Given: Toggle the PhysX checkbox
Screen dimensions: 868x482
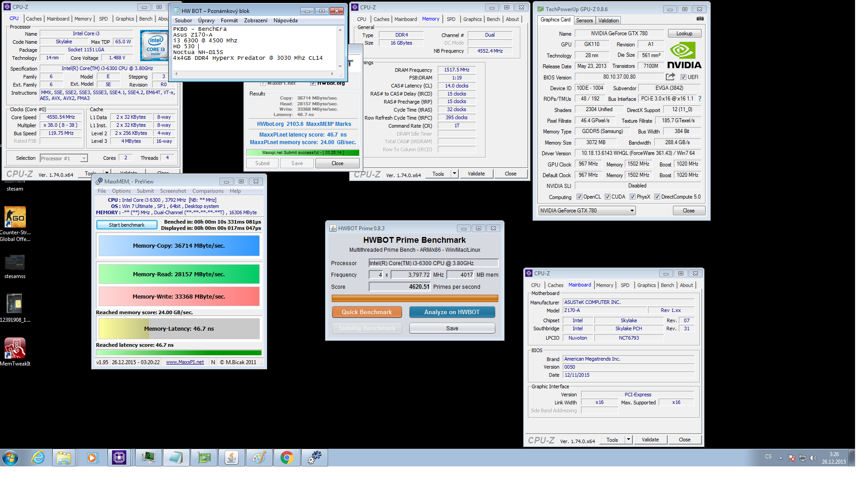Looking at the screenshot, I should [x=632, y=197].
